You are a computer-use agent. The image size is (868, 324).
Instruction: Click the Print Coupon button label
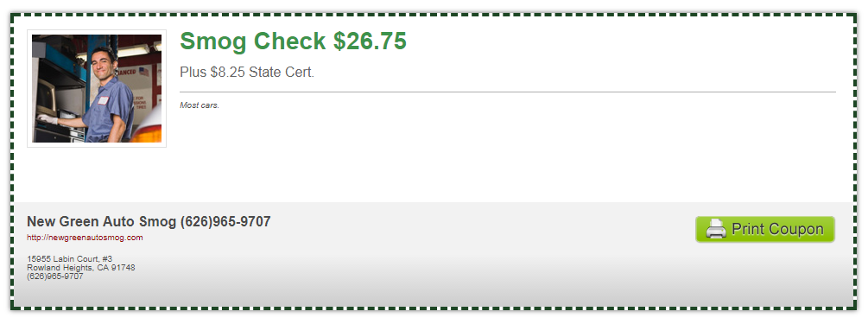pyautogui.click(x=777, y=229)
